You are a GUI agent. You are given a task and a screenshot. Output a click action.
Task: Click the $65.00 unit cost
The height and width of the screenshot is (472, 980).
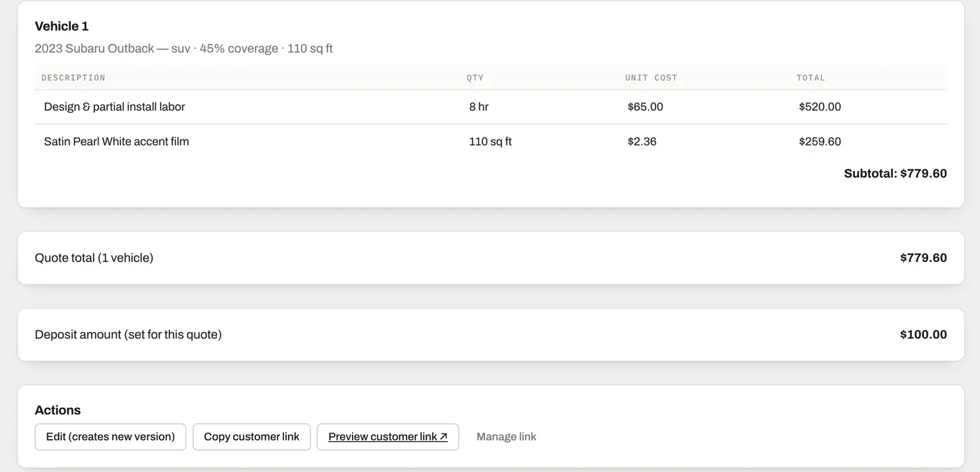click(x=645, y=107)
